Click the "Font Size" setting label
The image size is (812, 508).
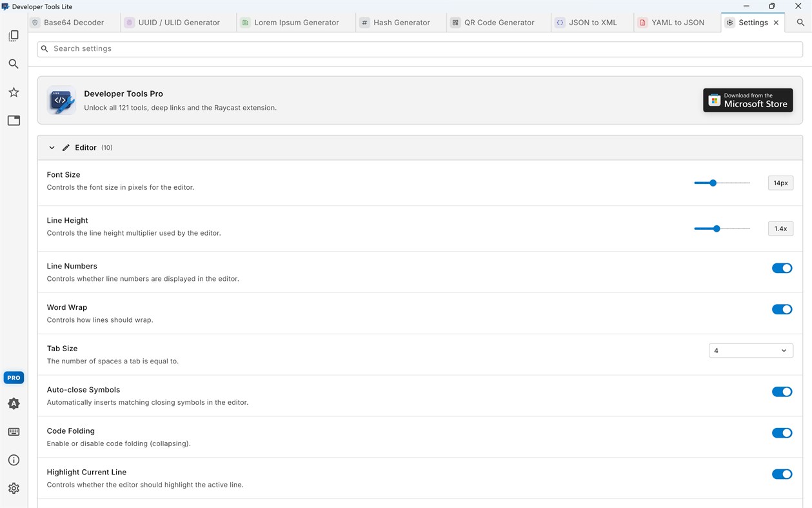(x=63, y=175)
